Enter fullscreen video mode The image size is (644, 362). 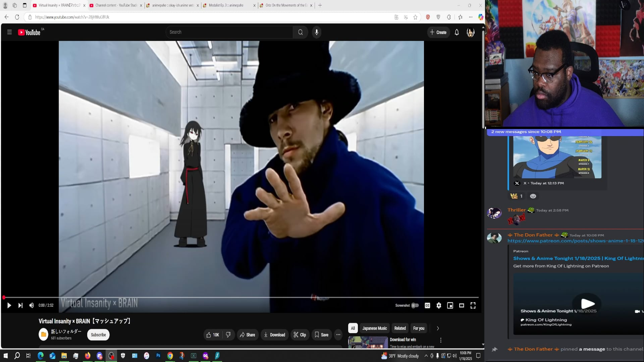(x=473, y=305)
